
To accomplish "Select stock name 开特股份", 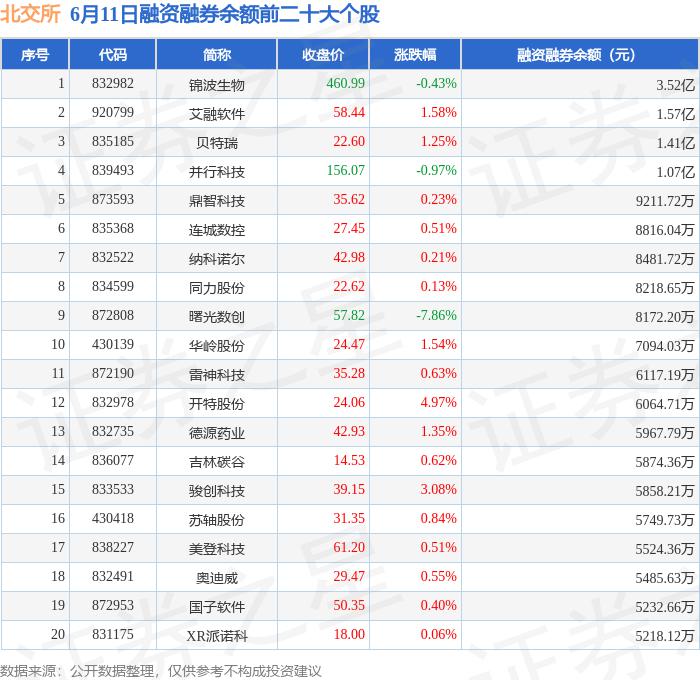I will pos(217,404).
